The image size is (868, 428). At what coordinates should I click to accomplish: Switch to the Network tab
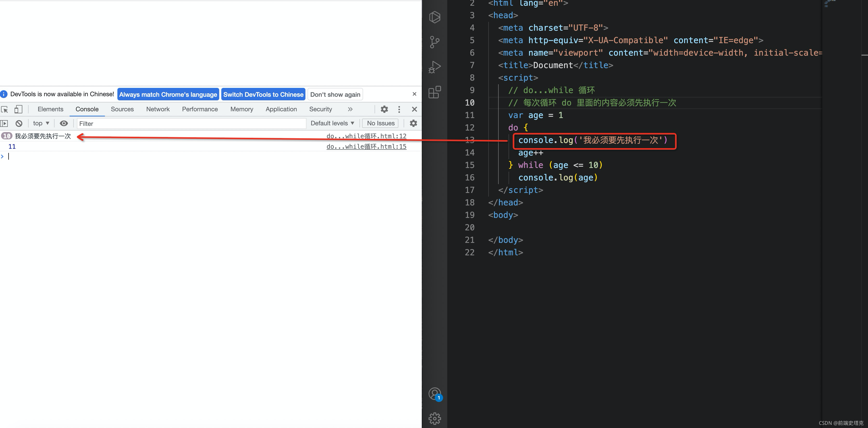(x=158, y=109)
